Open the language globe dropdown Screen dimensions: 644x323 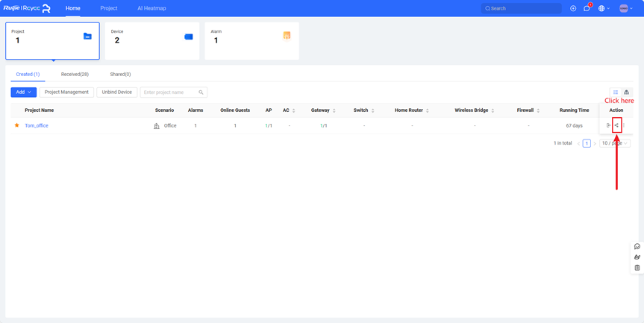pyautogui.click(x=603, y=8)
